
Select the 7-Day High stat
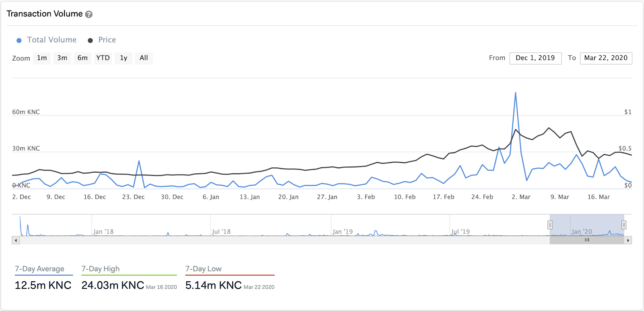129,278
